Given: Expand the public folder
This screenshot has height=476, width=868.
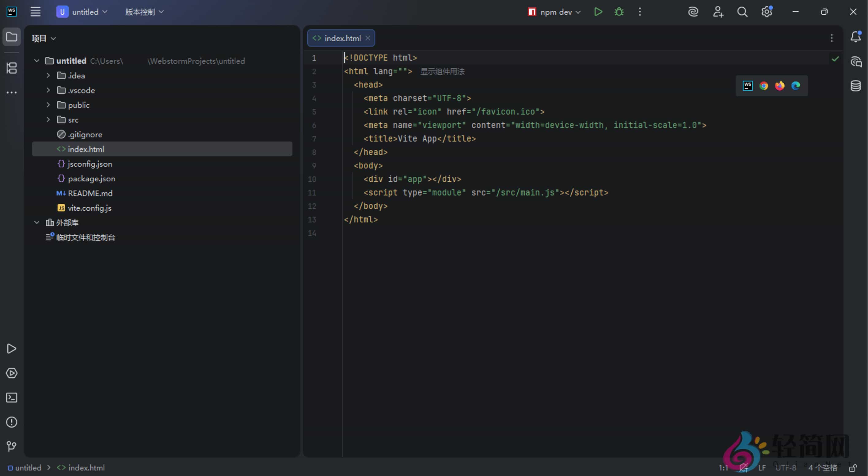Looking at the screenshot, I should [x=48, y=105].
